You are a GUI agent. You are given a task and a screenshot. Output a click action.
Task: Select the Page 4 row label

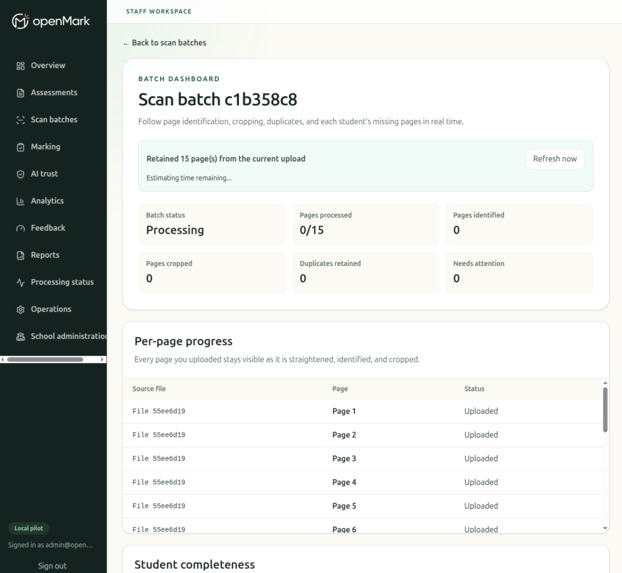tap(344, 482)
